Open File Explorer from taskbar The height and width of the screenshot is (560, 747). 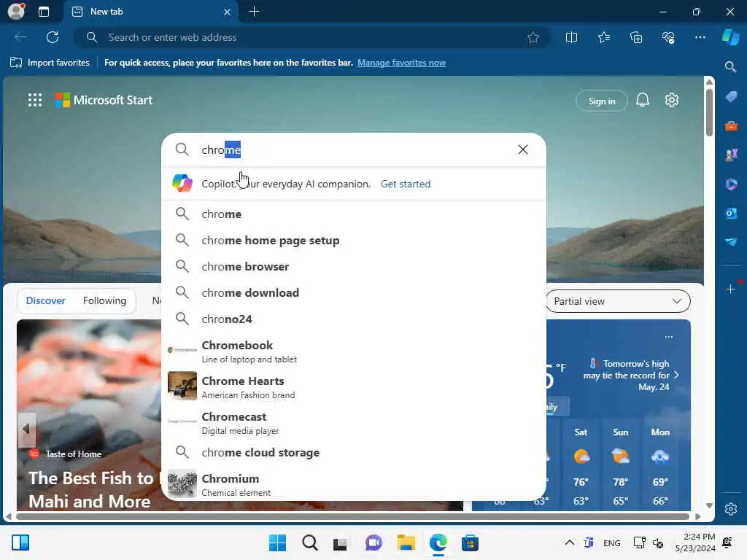point(406,542)
